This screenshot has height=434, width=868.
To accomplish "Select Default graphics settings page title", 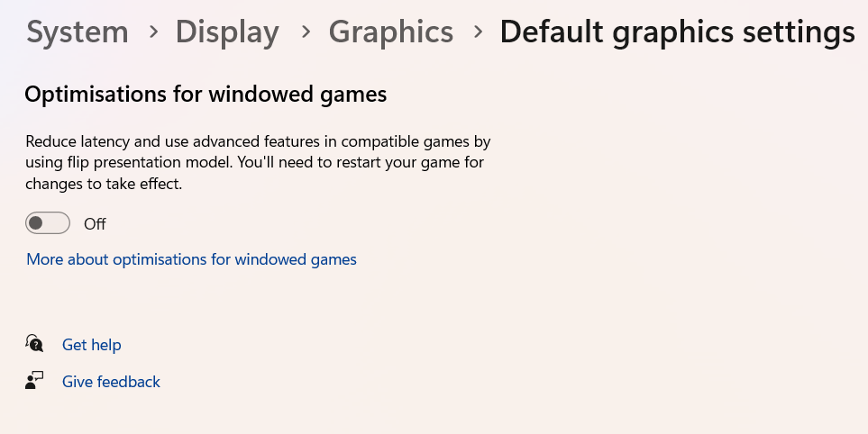I will (x=678, y=32).
